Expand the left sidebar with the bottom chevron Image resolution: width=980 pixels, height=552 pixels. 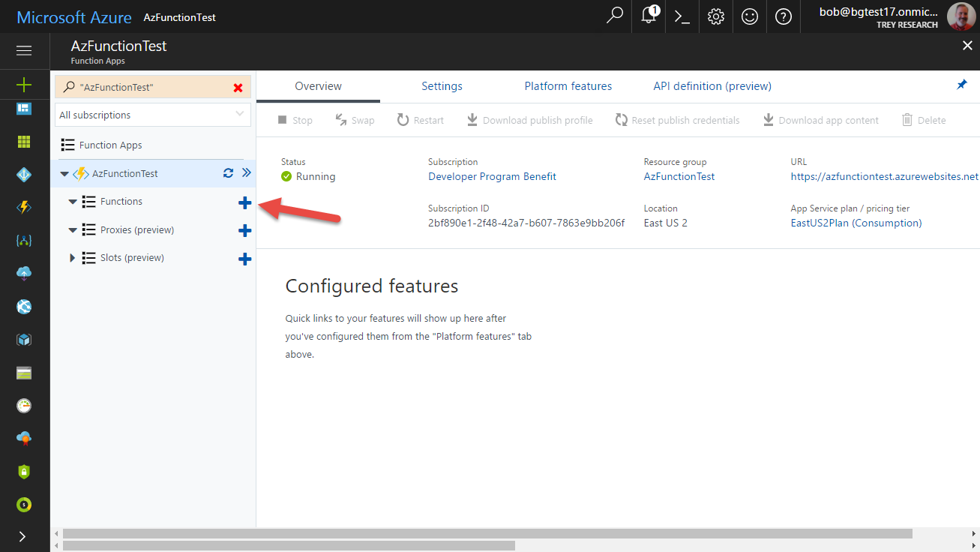22,536
